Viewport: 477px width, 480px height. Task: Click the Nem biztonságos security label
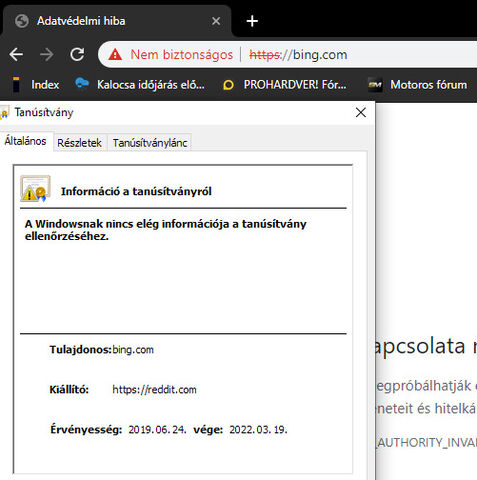[x=182, y=54]
